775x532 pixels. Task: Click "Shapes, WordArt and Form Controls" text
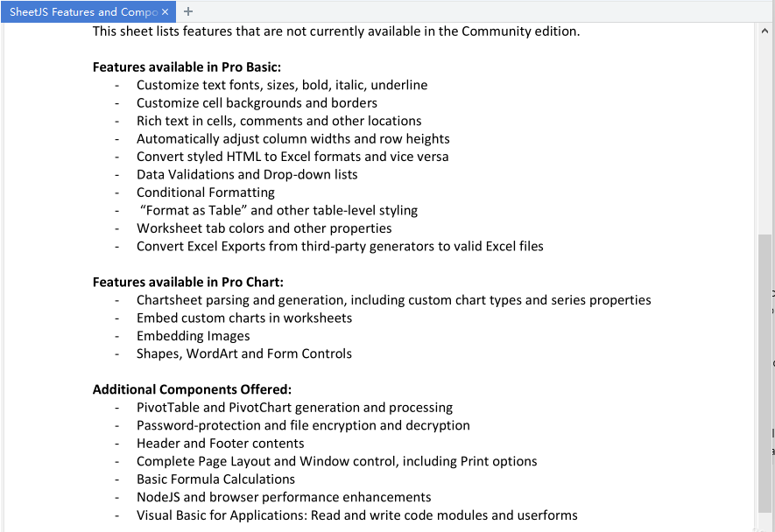point(243,353)
